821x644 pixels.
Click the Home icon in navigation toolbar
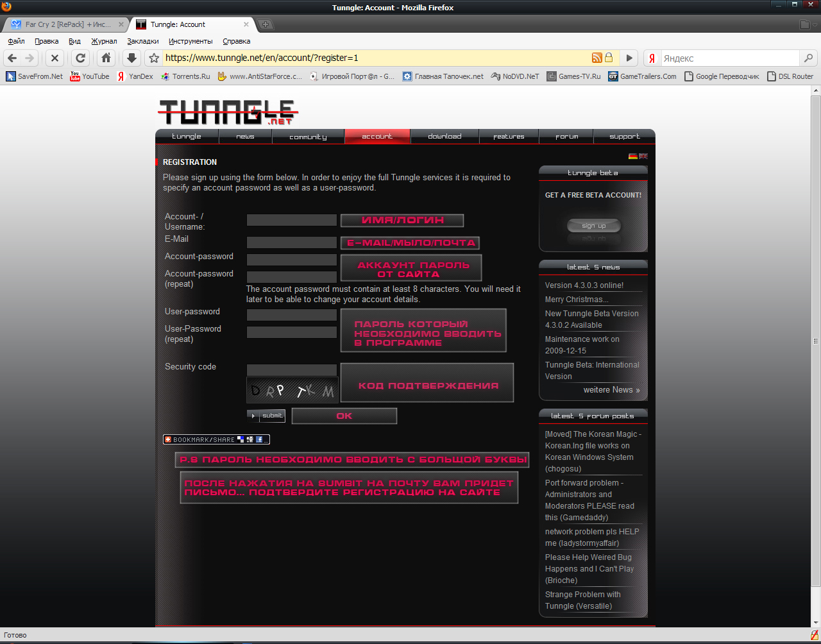click(106, 58)
